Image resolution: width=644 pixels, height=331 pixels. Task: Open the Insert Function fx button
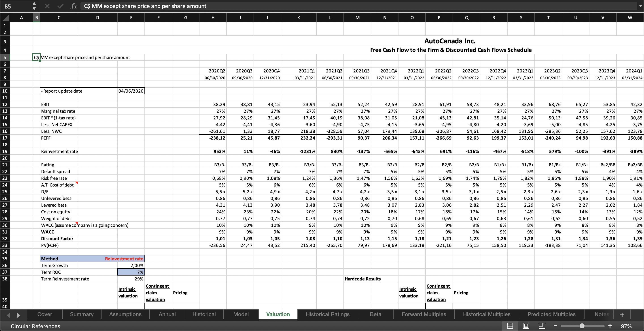pos(74,6)
